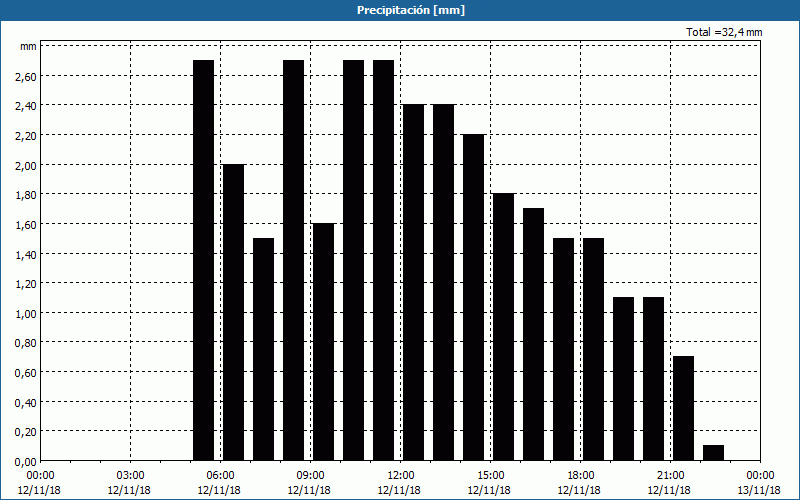Click the 0,80 y-axis label
Viewport: 800px width, 500px height.
(26, 343)
